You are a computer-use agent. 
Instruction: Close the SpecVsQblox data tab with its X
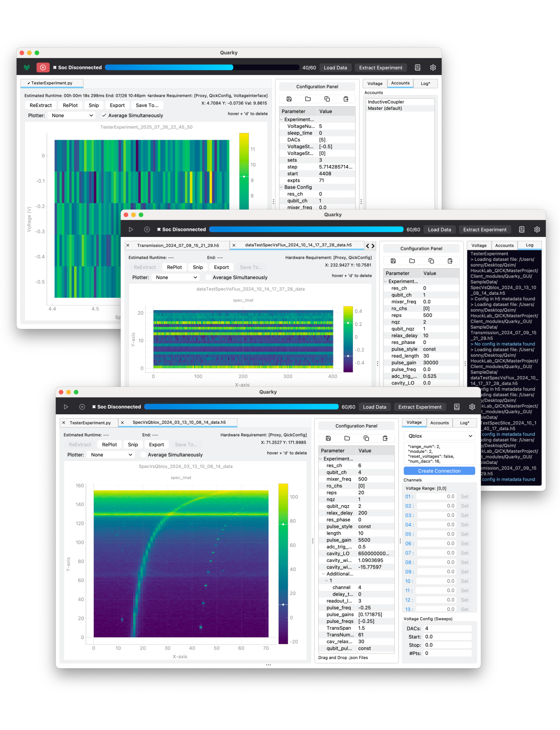pyautogui.click(x=123, y=422)
